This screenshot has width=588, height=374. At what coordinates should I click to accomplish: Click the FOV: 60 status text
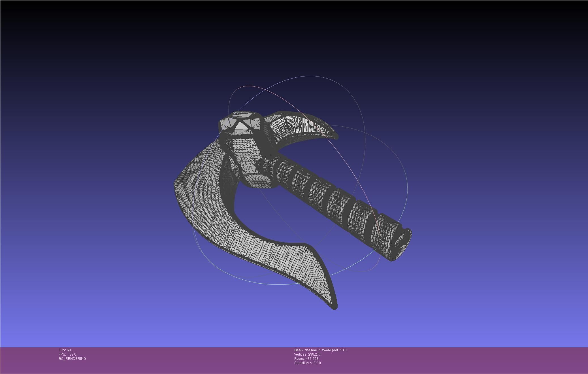click(65, 350)
